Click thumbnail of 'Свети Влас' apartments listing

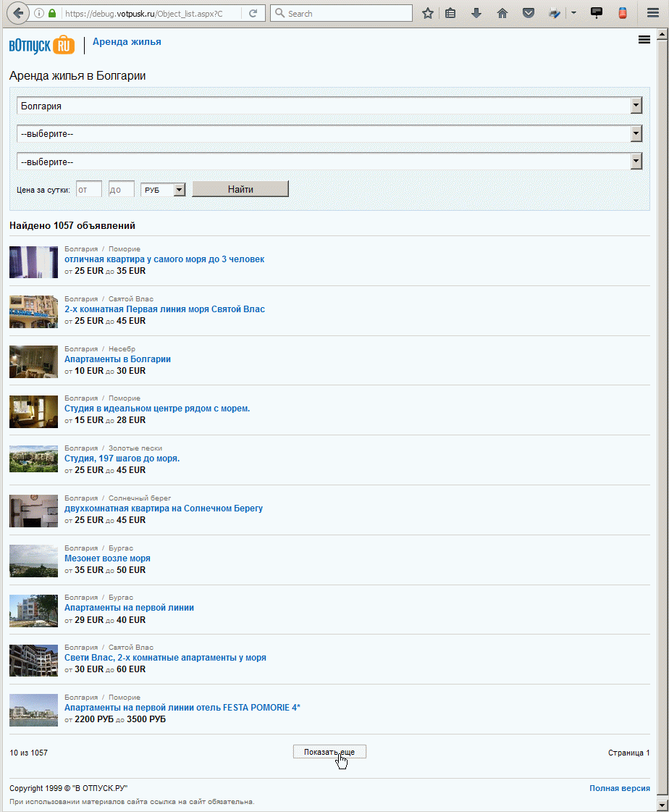33,661
